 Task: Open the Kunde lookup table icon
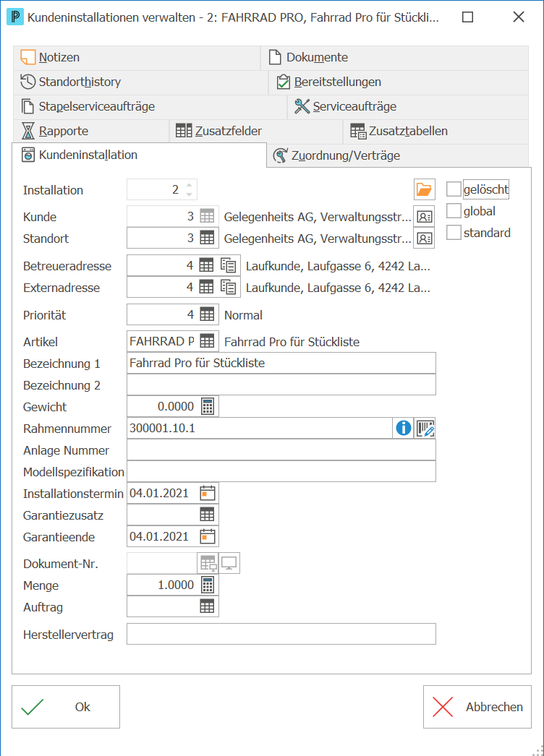click(x=207, y=217)
